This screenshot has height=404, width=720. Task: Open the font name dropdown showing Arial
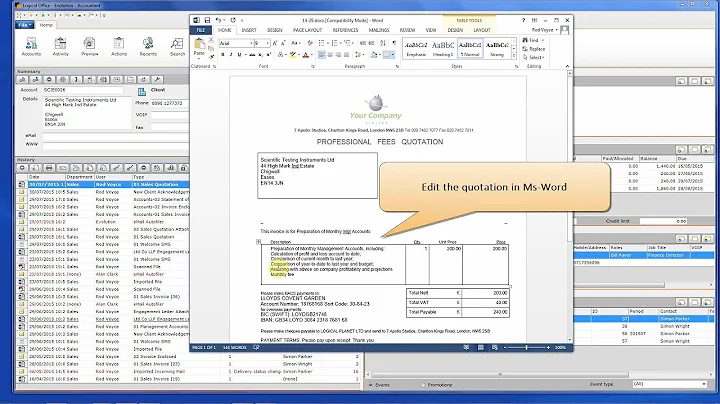251,43
